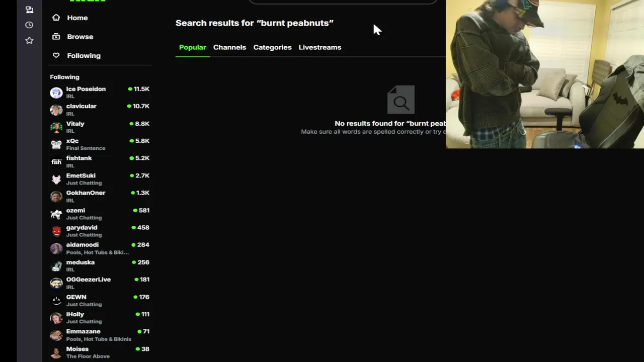Image resolution: width=644 pixels, height=362 pixels.
Task: Click the 11.5K viewer count
Action: coord(141,89)
